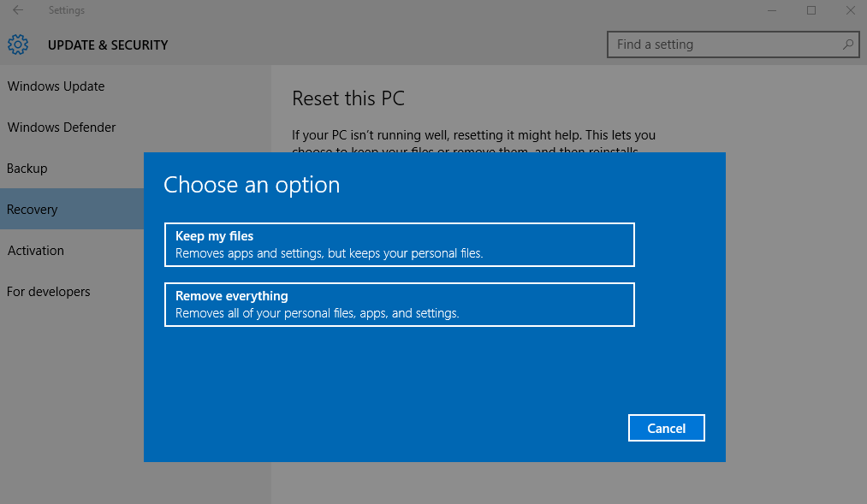
Task: Click the UPDATE & SECURITY header text
Action: click(108, 45)
